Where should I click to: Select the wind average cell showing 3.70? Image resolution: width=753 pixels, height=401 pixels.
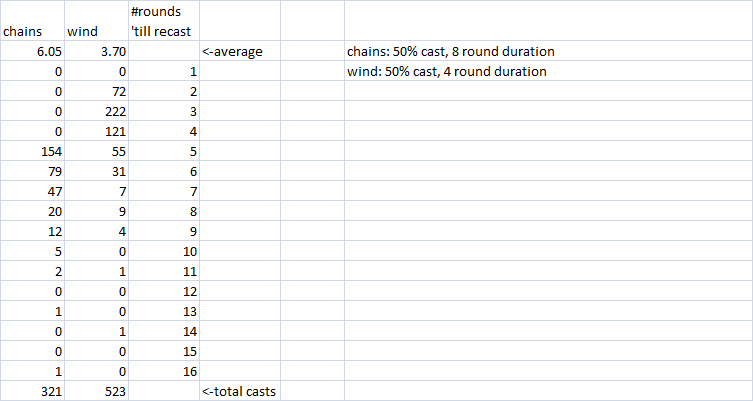tap(96, 51)
